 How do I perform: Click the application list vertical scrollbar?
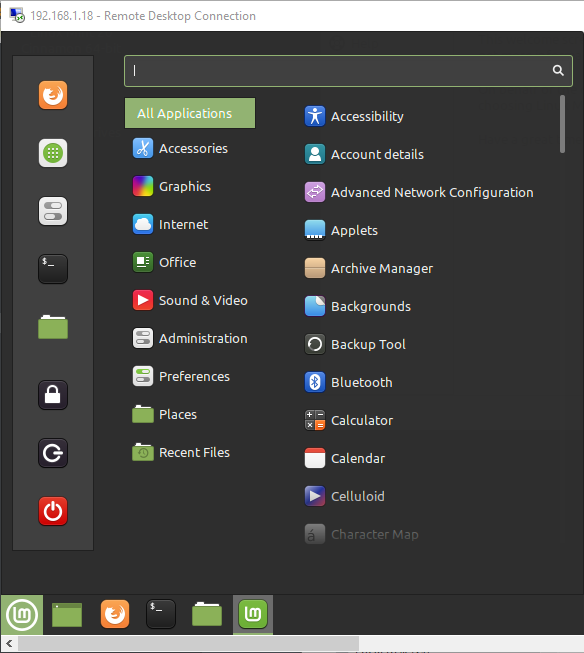[562, 124]
